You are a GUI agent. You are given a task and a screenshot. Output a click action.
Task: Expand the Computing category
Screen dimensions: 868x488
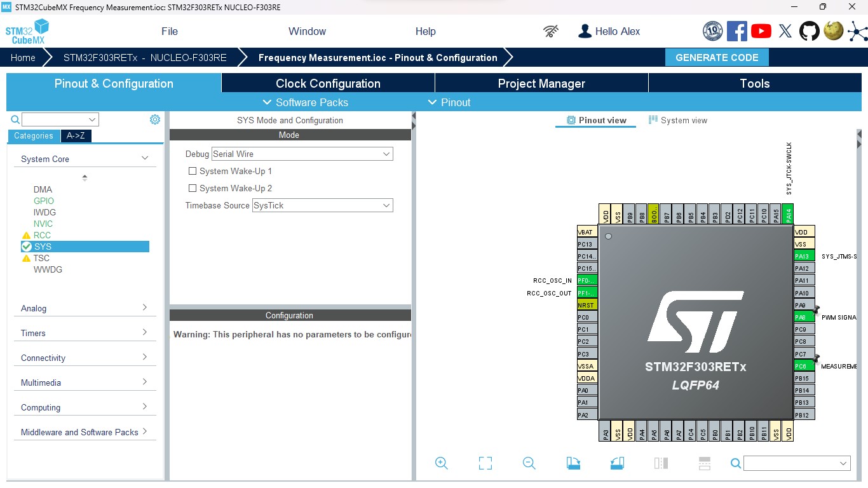145,407
